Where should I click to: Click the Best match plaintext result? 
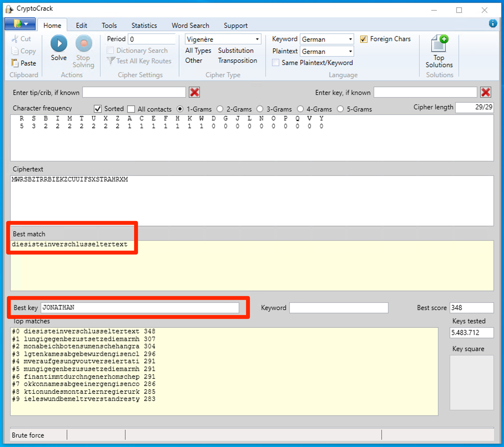point(69,244)
